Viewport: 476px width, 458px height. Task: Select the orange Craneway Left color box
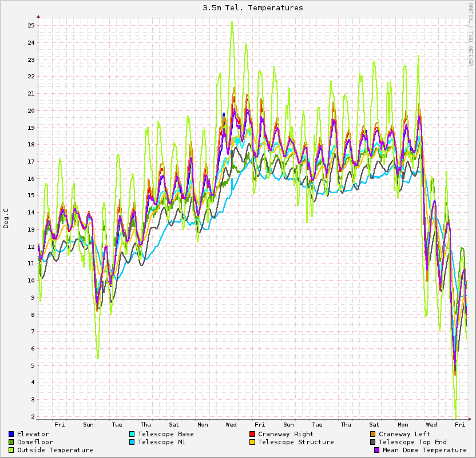click(373, 434)
